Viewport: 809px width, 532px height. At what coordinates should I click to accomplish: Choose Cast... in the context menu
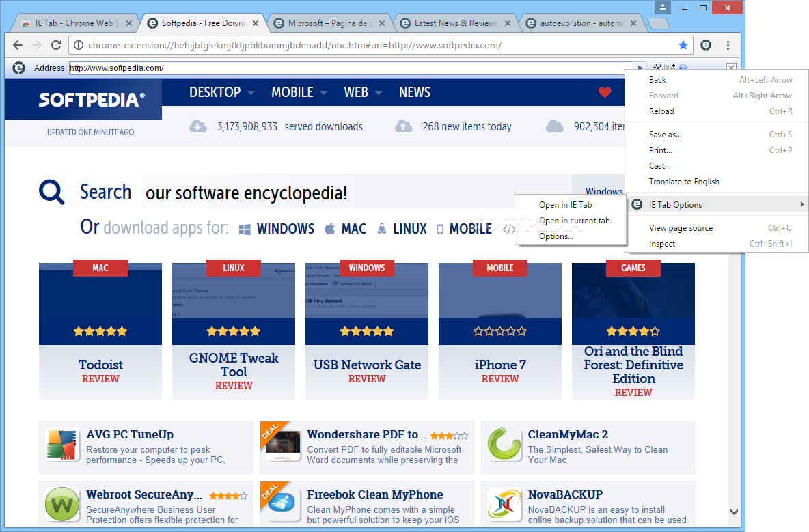point(717,165)
